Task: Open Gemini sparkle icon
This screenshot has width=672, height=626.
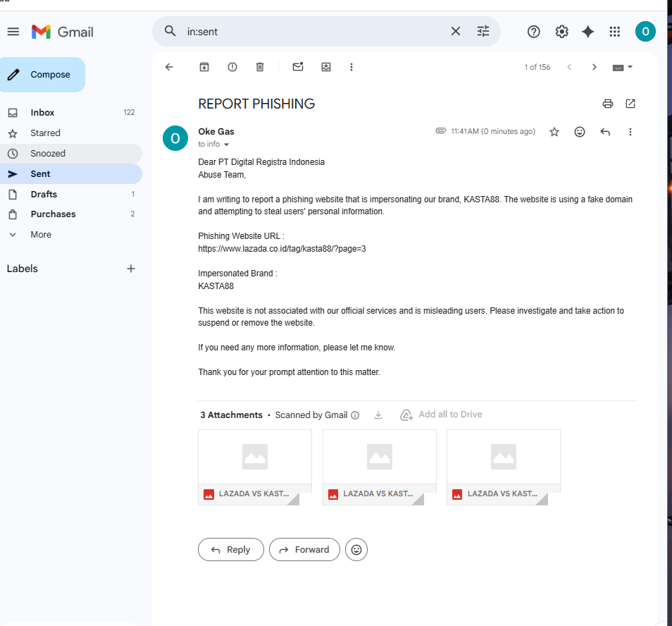Action: [588, 32]
